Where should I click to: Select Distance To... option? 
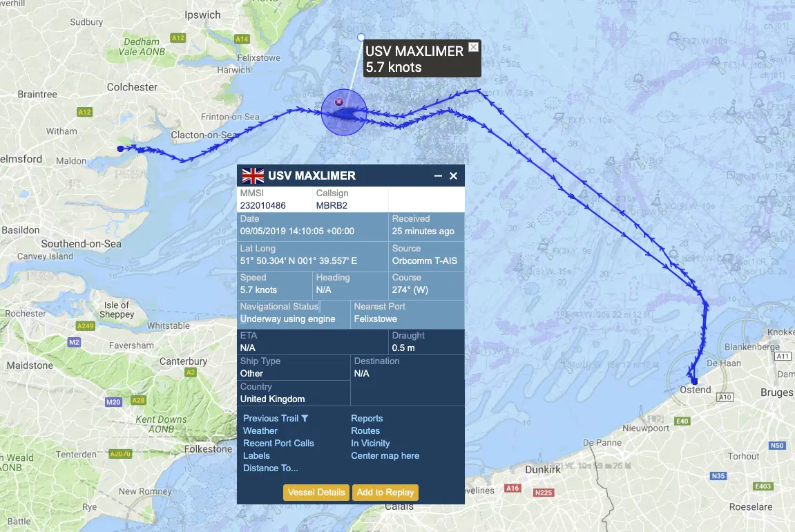tap(270, 468)
